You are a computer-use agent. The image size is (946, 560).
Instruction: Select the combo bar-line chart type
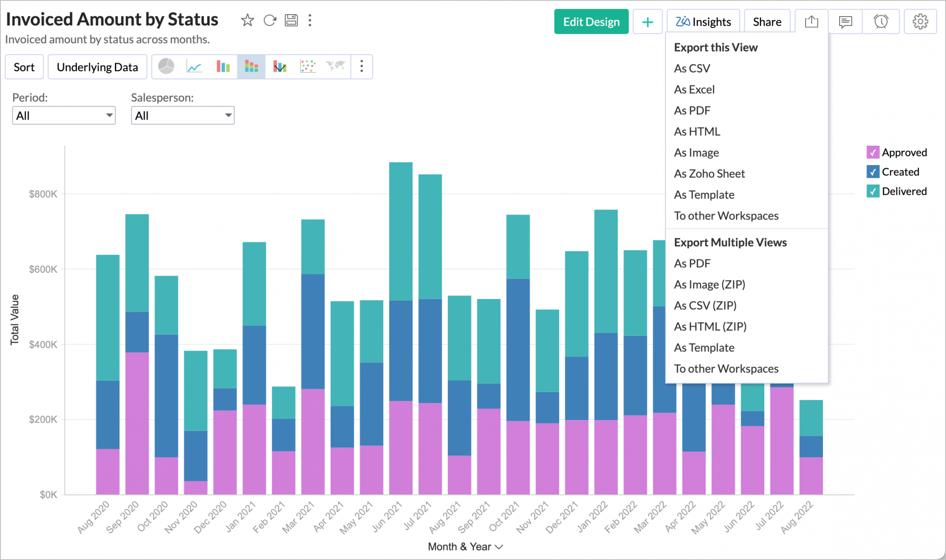(x=280, y=67)
